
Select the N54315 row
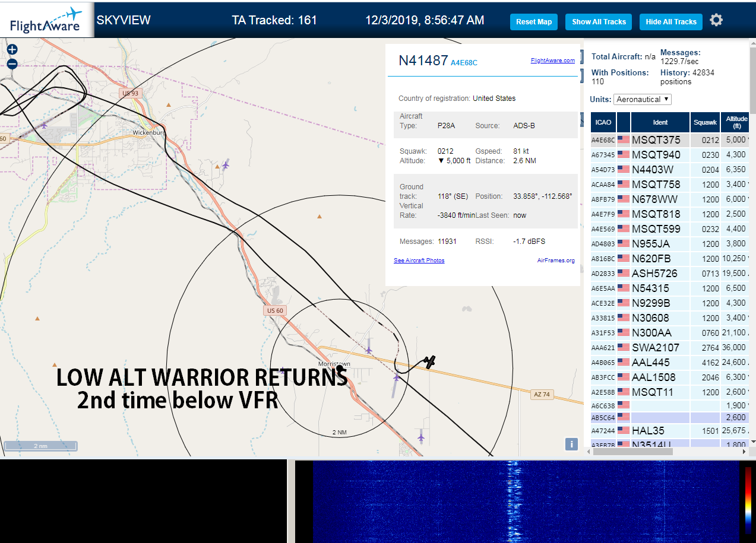[670, 288]
